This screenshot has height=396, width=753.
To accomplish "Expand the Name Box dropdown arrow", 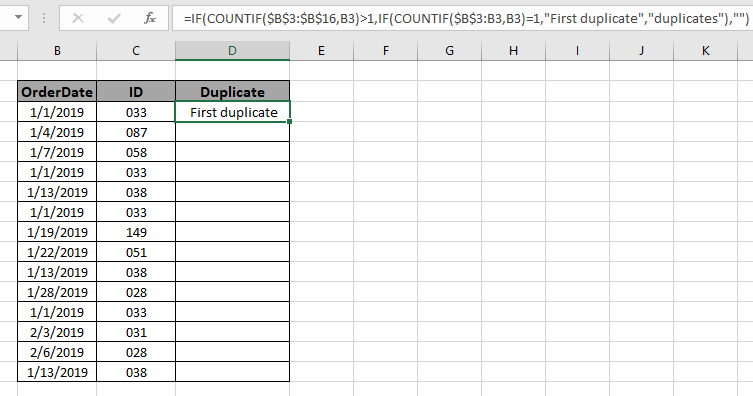I will (x=18, y=18).
